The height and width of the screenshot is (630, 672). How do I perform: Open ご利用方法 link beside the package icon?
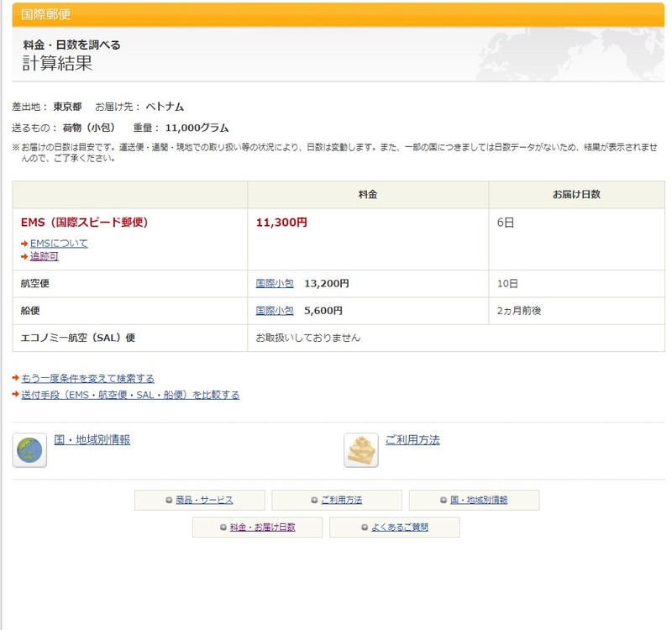tap(412, 439)
